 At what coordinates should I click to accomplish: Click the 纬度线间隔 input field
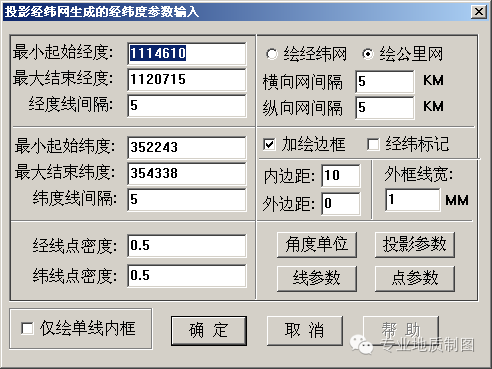pyautogui.click(x=187, y=200)
